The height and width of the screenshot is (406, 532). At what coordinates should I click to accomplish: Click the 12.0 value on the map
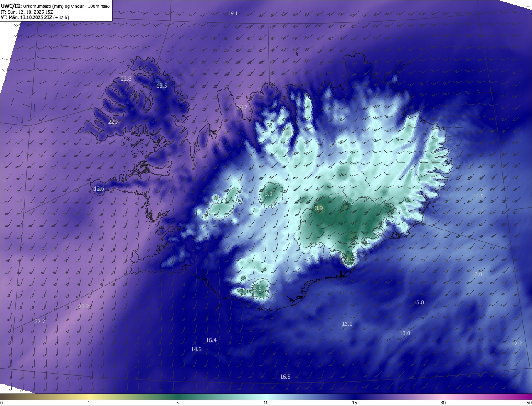point(477,274)
